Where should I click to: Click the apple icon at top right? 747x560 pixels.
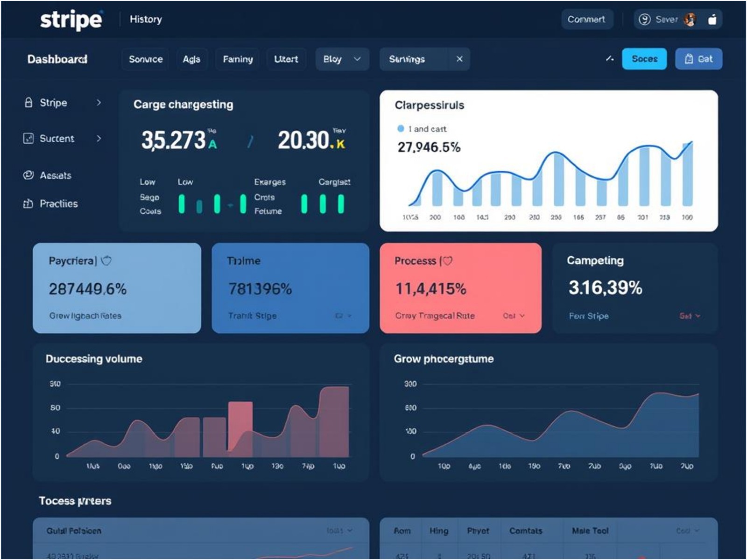(712, 20)
